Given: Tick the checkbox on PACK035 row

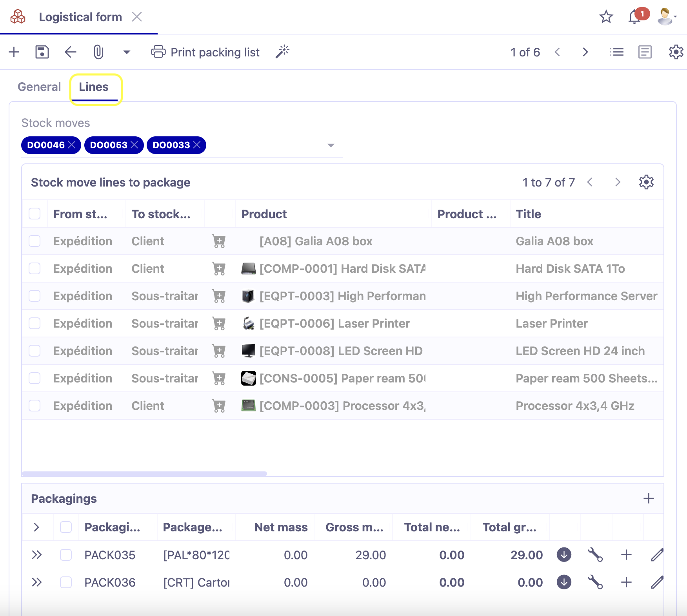Looking at the screenshot, I should [65, 555].
